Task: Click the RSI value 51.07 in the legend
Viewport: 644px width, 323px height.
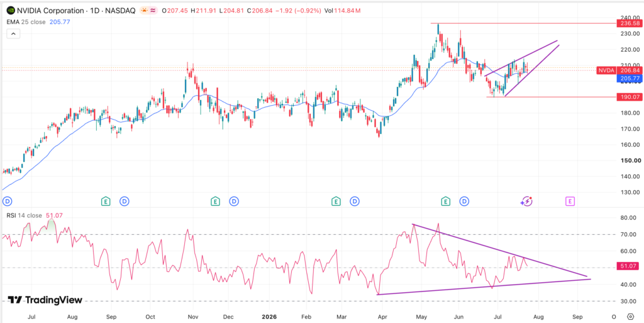Action: pos(53,215)
